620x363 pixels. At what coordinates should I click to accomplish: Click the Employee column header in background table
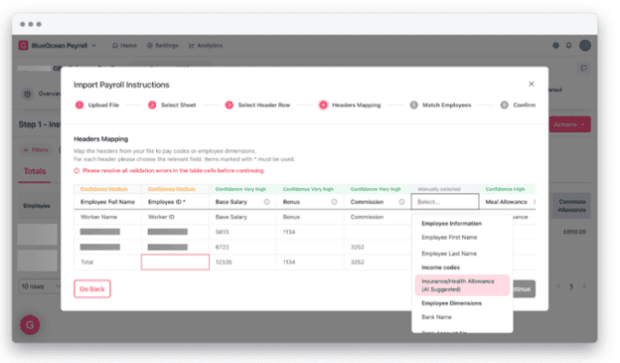37,206
